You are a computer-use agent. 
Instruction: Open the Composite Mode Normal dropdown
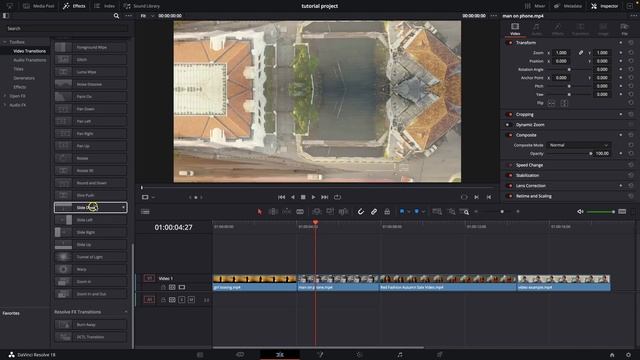pyautogui.click(x=578, y=145)
